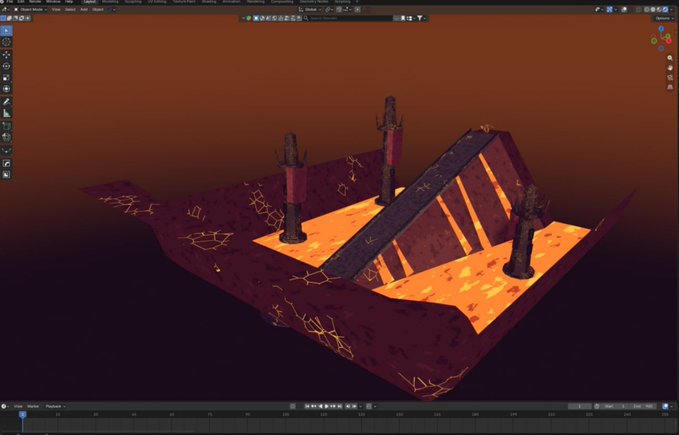Open the viewport shading options arrow
Viewport: 679px width, 435px height.
[x=672, y=10]
